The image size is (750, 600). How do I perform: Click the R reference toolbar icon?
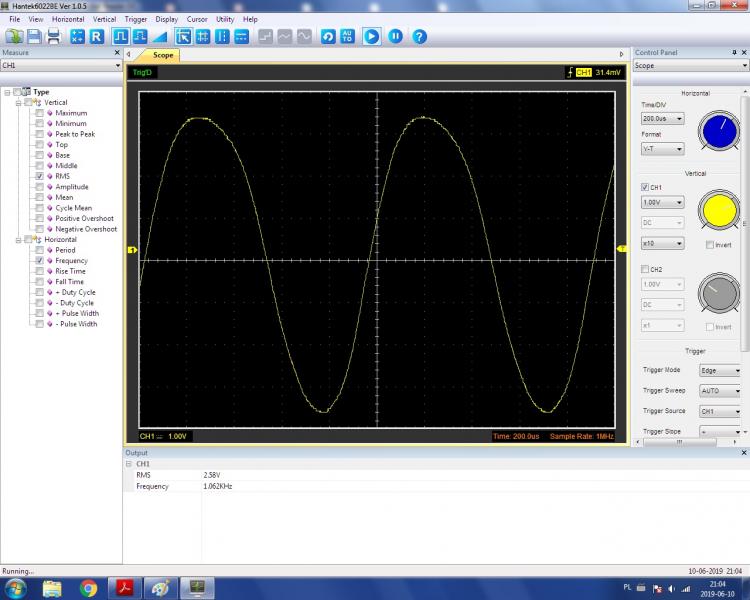point(97,36)
